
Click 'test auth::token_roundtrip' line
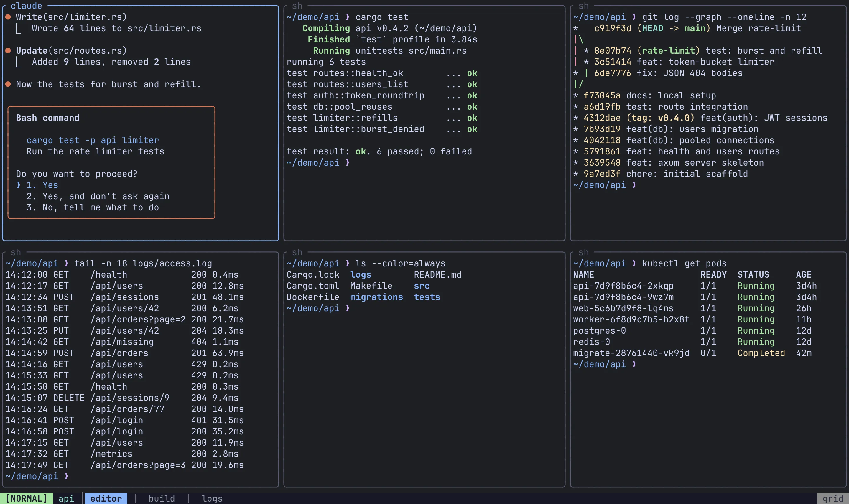coord(382,95)
